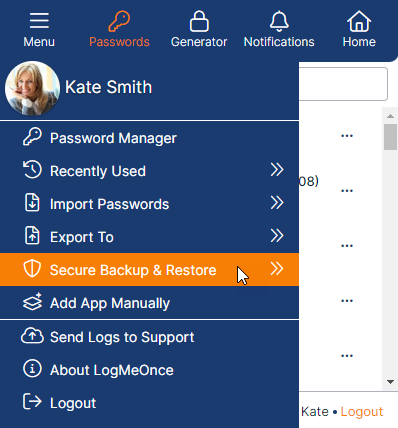Open About LogMeOnce
The image size is (398, 428).
click(x=149, y=370)
